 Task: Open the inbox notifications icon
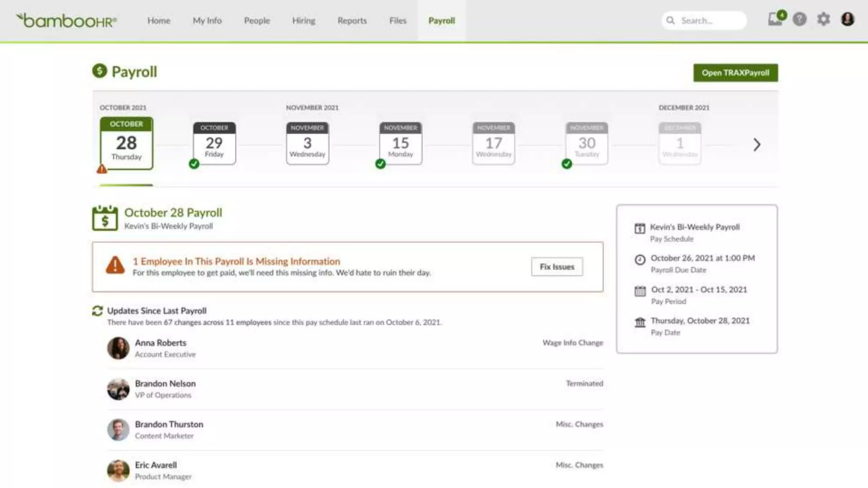(775, 19)
